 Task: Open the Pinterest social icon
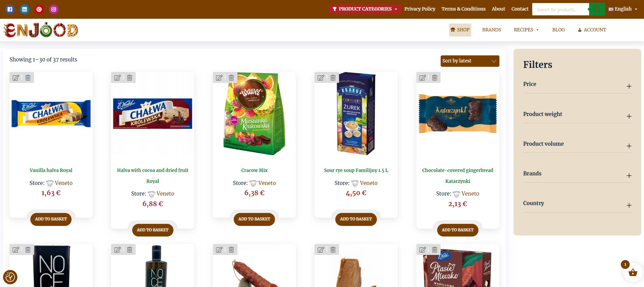pos(39,9)
